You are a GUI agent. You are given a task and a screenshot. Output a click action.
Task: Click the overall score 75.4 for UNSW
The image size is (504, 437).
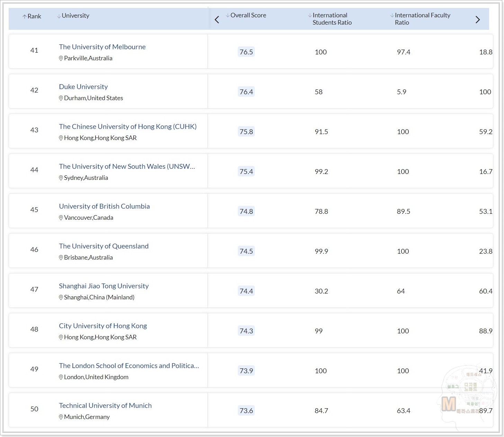(x=246, y=172)
